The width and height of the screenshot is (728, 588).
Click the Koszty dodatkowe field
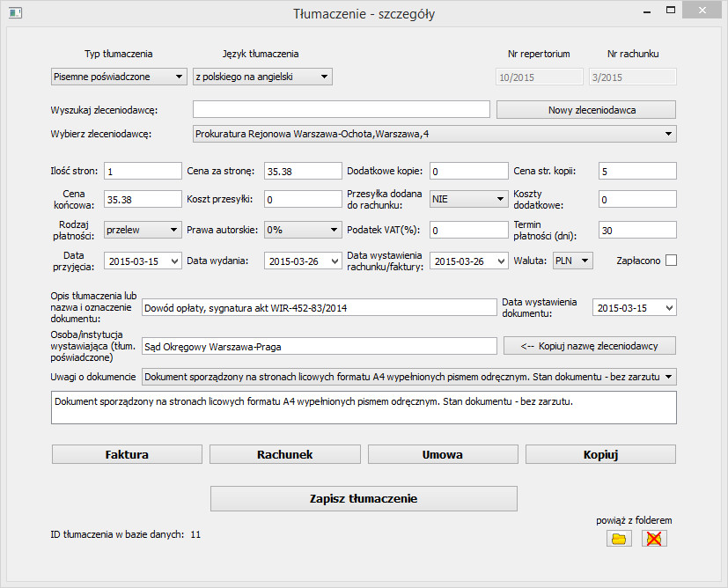point(637,199)
